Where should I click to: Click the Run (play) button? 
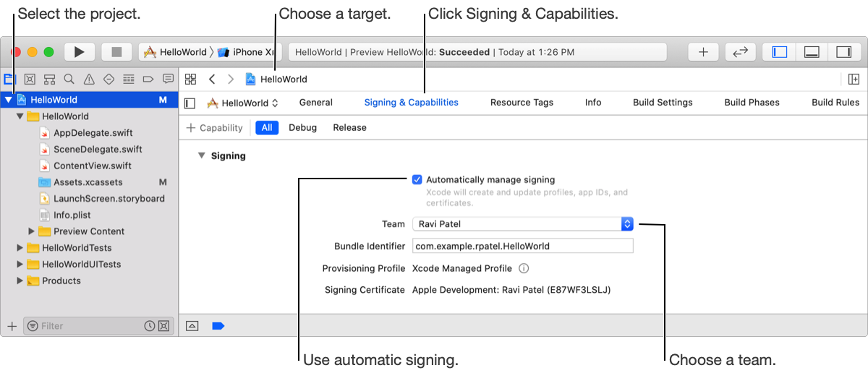(80, 52)
